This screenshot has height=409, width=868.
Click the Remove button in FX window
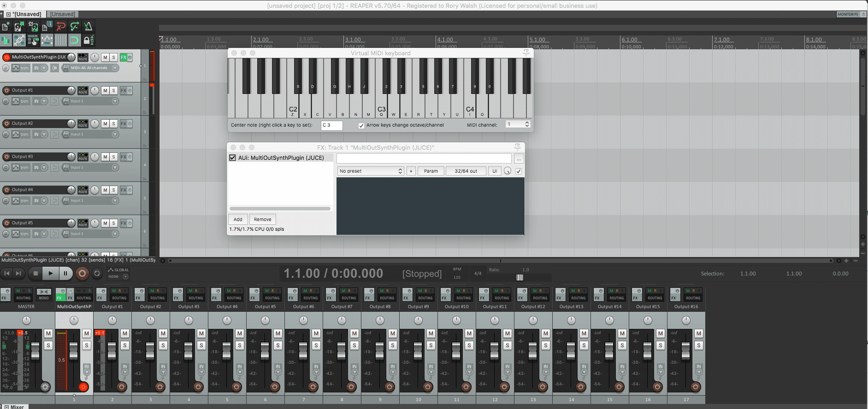(x=262, y=219)
